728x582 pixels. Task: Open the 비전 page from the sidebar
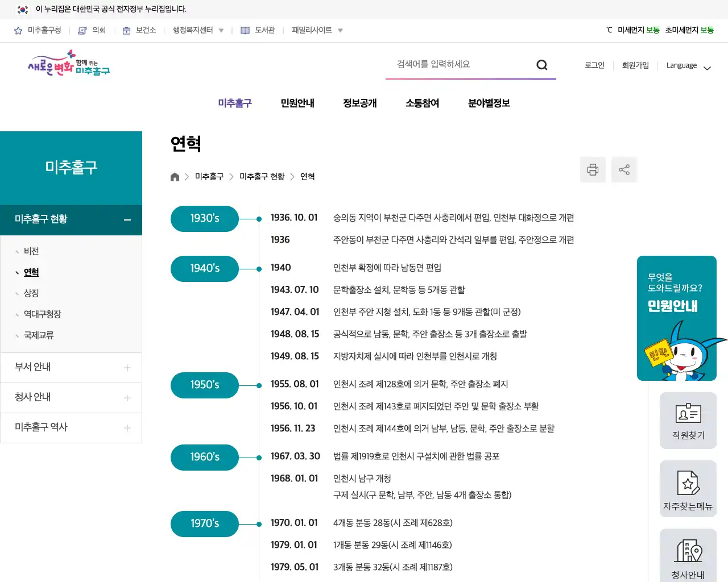coord(31,251)
